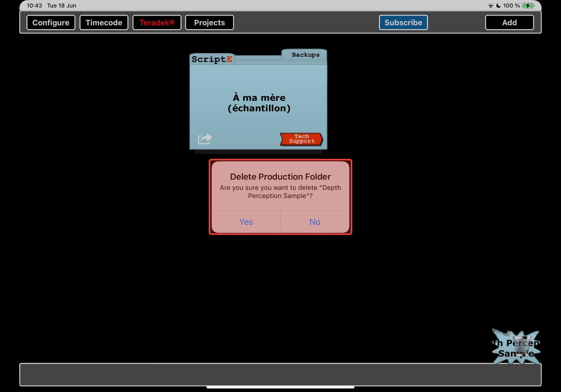The height and width of the screenshot is (392, 561).
Task: Tap the home indicator bar at the bottom
Action: 280,387
